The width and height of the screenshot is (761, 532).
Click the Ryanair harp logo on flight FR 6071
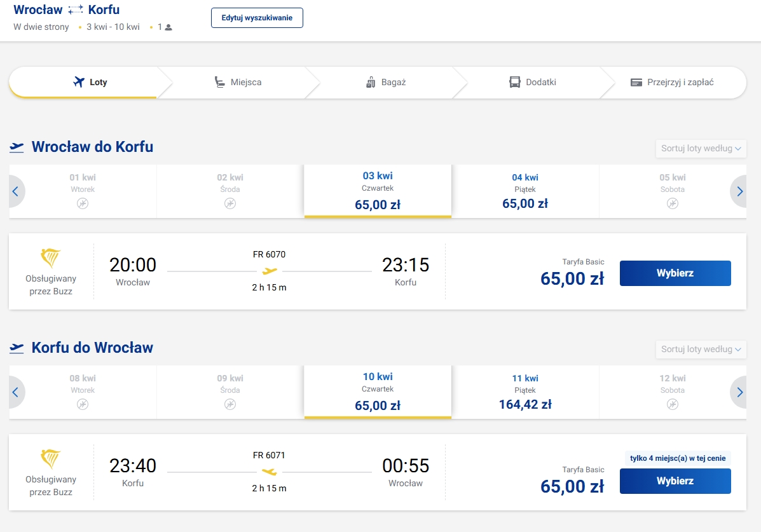(50, 459)
